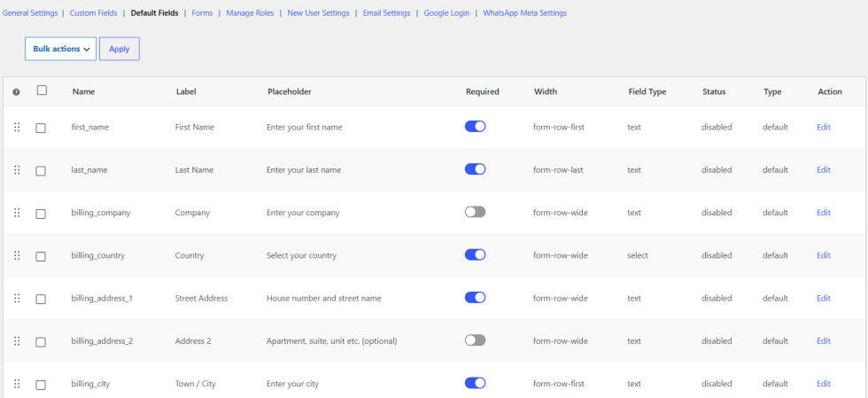Edit the last_name field
Viewport: 868px width, 398px height.
[824, 170]
